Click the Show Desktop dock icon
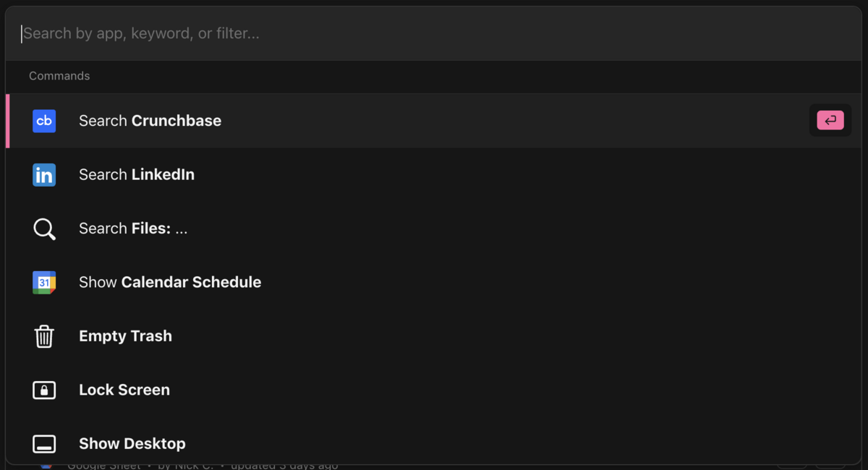Viewport: 868px width, 470px height. (44, 443)
